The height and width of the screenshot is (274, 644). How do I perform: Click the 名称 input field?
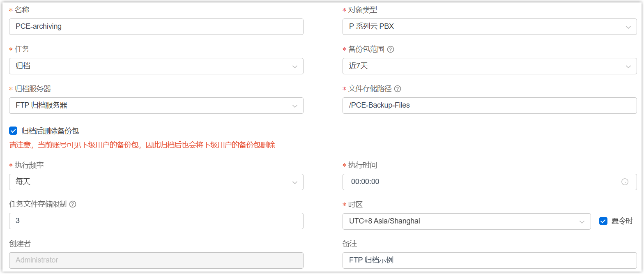[156, 27]
